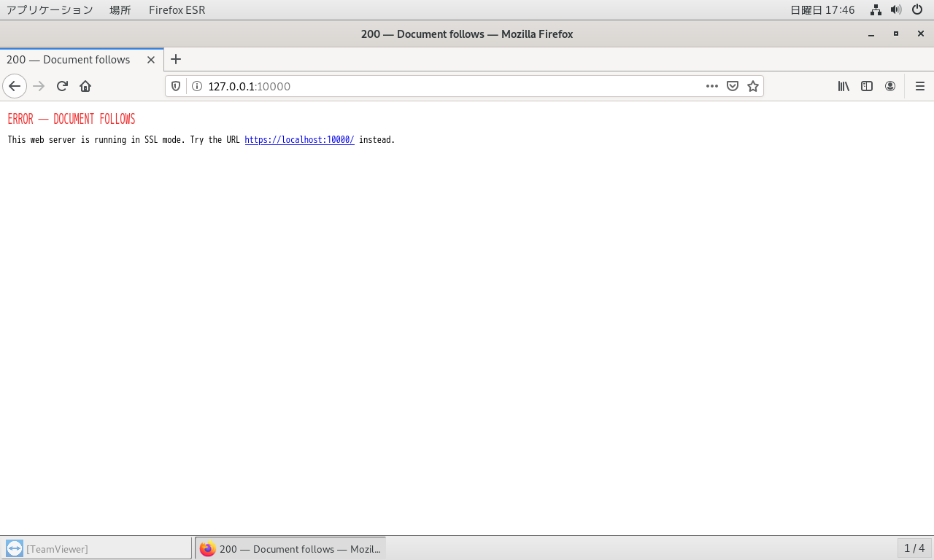Show site information icon in address bar
934x560 pixels.
196,86
